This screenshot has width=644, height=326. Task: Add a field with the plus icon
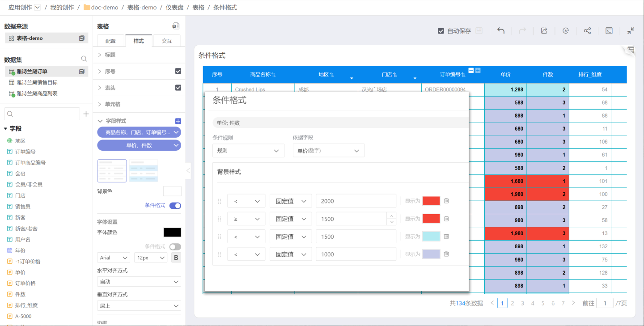(86, 114)
